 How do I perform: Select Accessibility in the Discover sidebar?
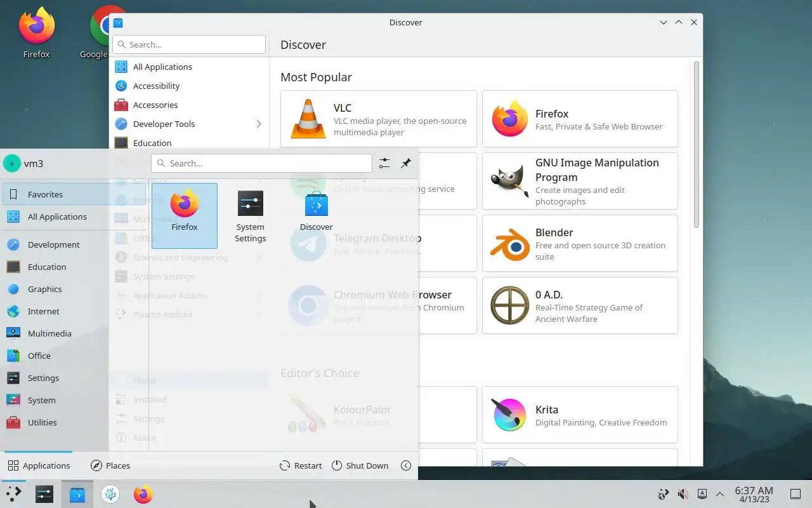(189, 86)
